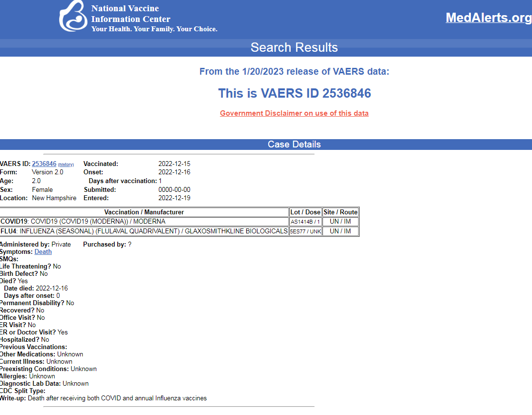The height and width of the screenshot is (415, 532).
Task: Click the National Vaccine Information Center logo
Action: [x=73, y=16]
